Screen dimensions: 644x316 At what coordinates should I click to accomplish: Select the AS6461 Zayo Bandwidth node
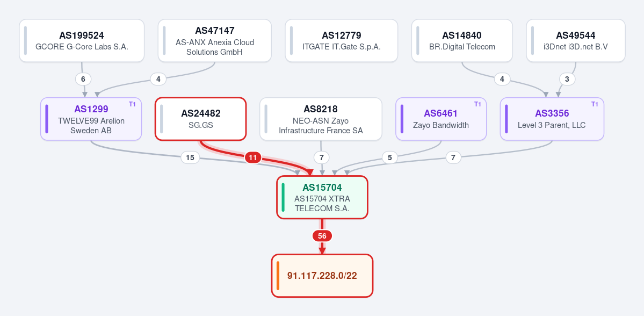(x=441, y=119)
